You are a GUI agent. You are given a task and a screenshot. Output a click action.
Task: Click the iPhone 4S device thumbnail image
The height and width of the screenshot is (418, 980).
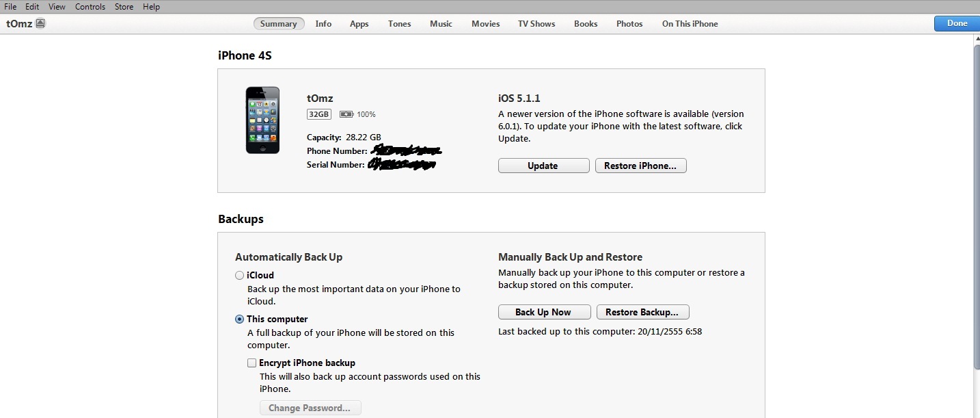pos(262,120)
